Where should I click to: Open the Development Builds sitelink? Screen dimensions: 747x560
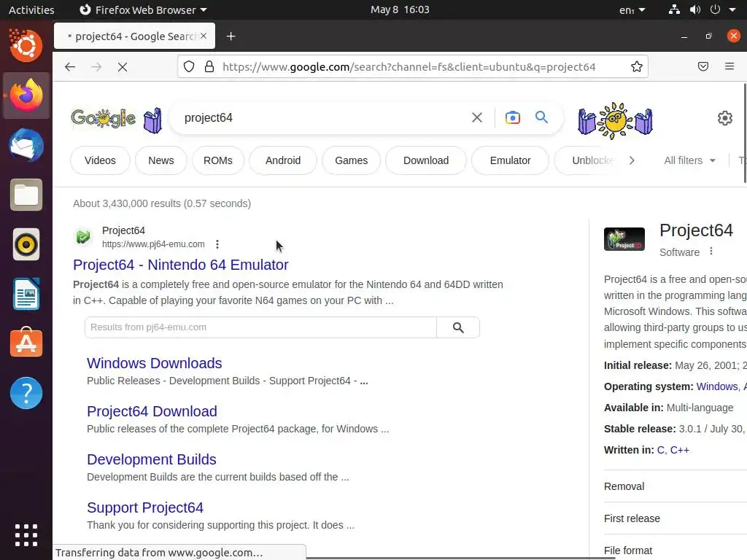(152, 459)
